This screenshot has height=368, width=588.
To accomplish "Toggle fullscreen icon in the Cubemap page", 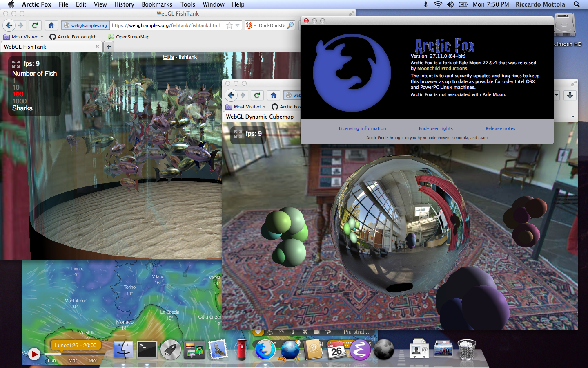I will 238,134.
